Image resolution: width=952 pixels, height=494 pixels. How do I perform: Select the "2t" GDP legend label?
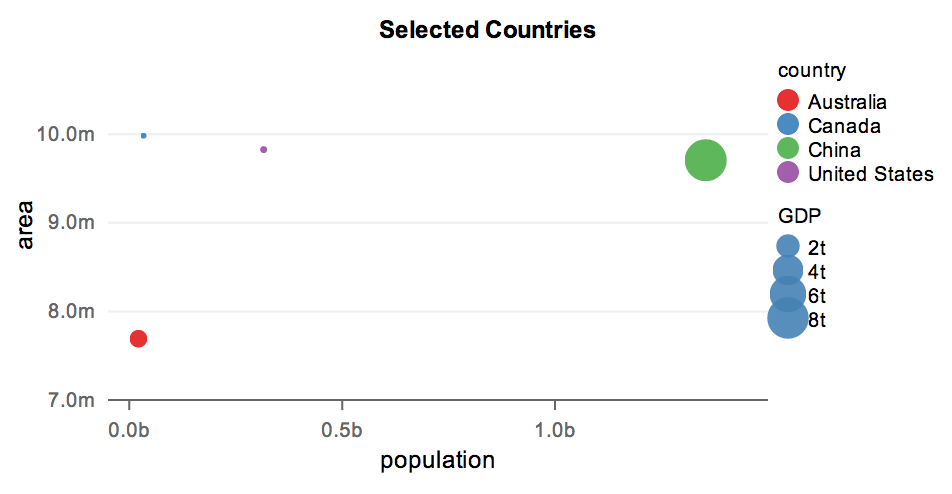tap(817, 248)
